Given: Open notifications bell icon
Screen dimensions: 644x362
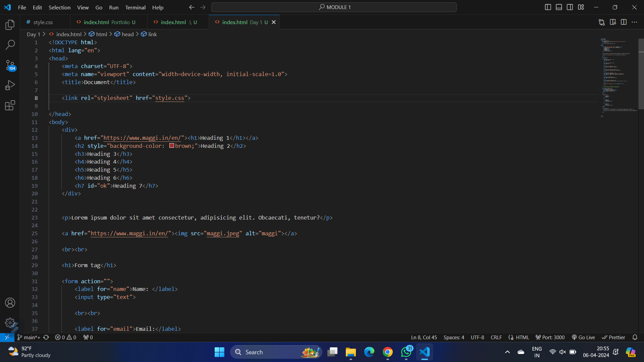Looking at the screenshot, I should coord(635,337).
